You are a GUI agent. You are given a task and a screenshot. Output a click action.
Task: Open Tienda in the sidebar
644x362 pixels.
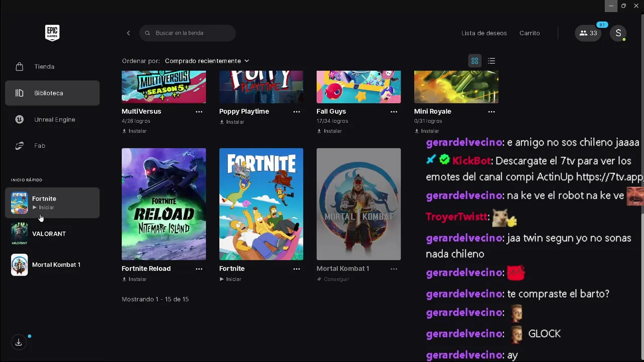(x=52, y=66)
